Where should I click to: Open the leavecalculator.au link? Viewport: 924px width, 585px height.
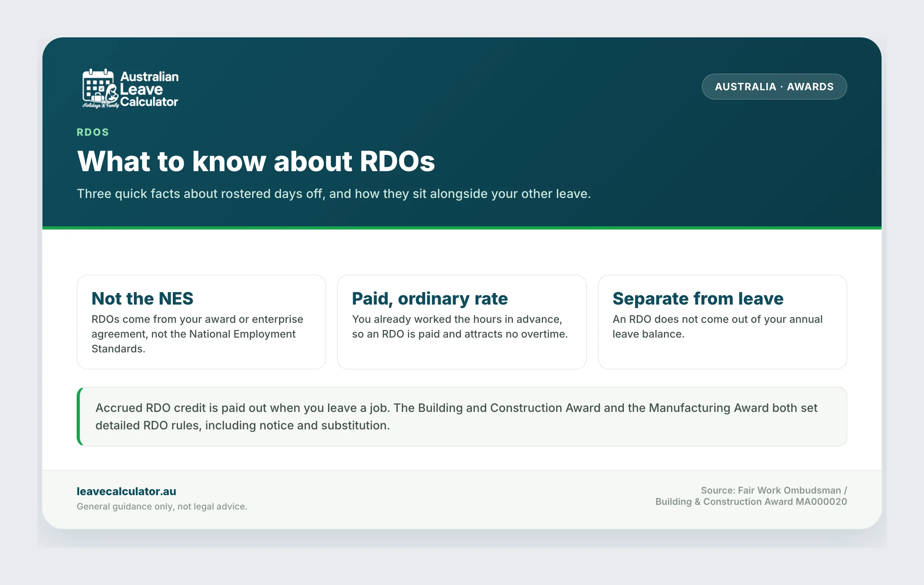(x=126, y=491)
